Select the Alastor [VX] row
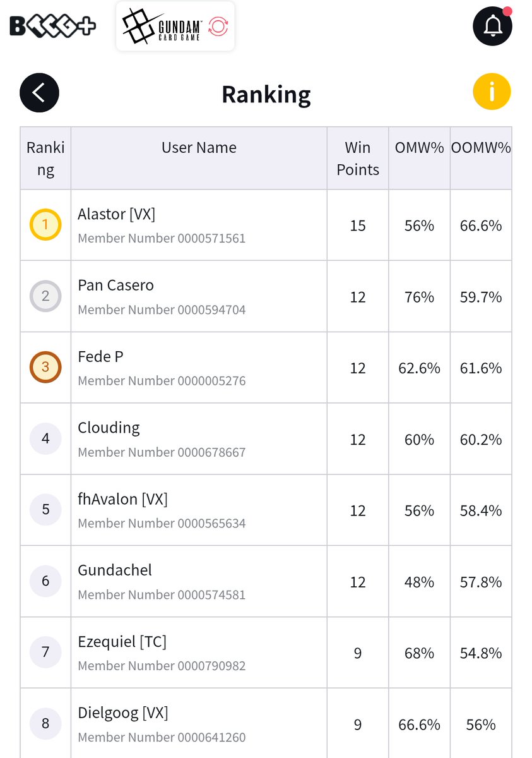 pos(266,225)
